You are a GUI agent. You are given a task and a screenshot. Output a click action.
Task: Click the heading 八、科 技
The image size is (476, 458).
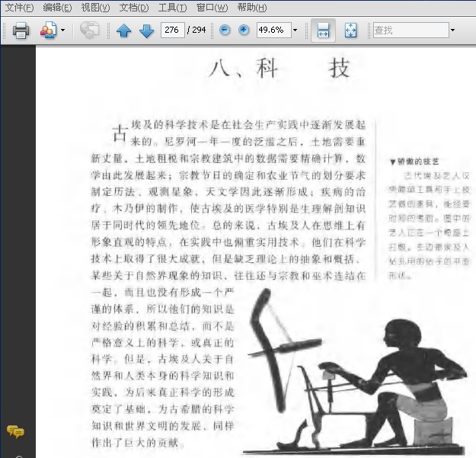[x=280, y=68]
